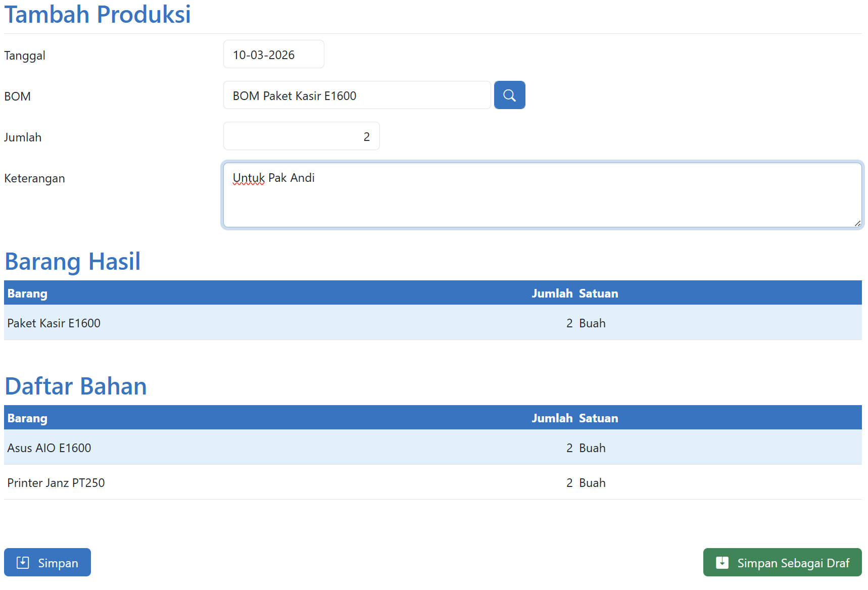Click the BOM search magnifier icon

coord(509,95)
